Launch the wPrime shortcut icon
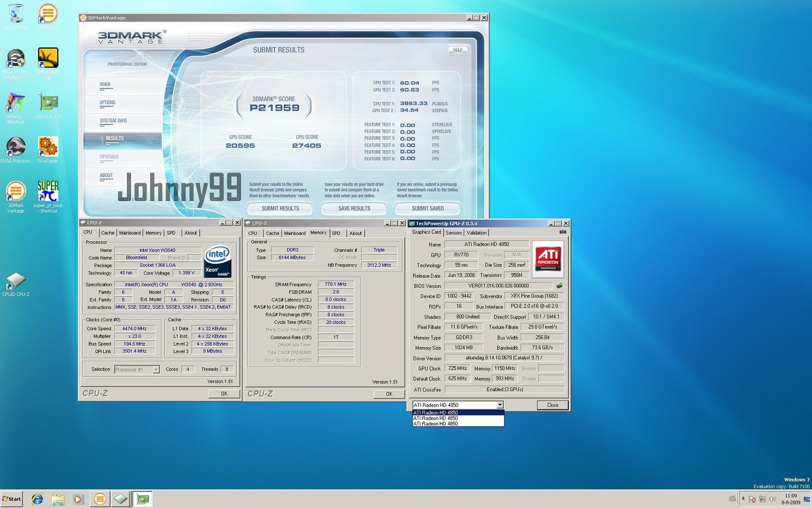The width and height of the screenshot is (812, 508). pyautogui.click(x=15, y=108)
